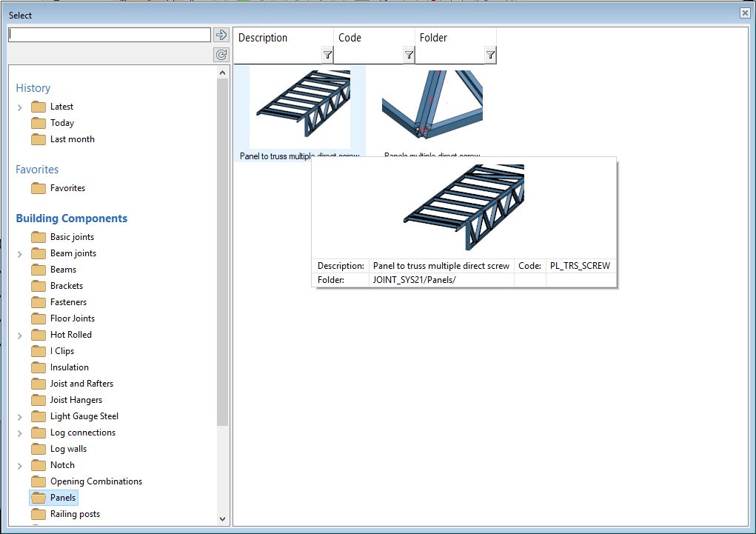756x534 pixels.
Task: Select the Basic joints folder
Action: pyautogui.click(x=72, y=237)
